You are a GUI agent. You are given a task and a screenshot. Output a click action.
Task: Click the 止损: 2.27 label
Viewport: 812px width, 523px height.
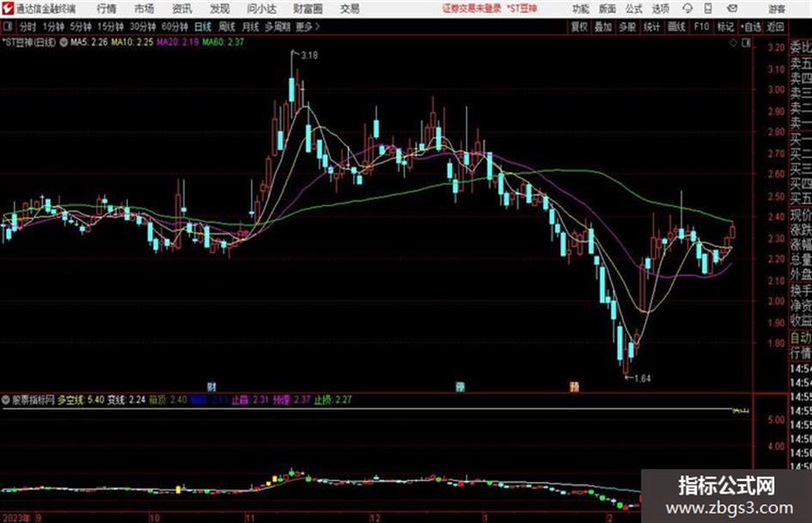coord(333,400)
